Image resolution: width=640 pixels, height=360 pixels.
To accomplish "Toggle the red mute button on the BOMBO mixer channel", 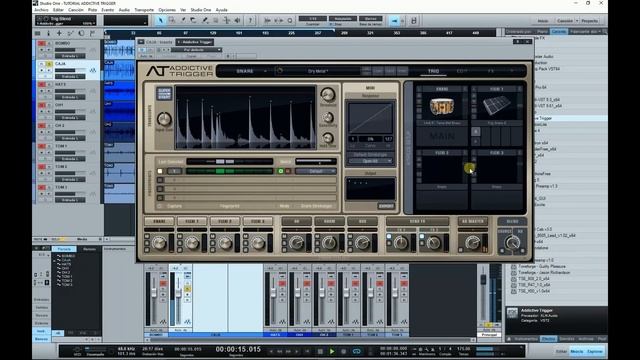I will [x=163, y=283].
